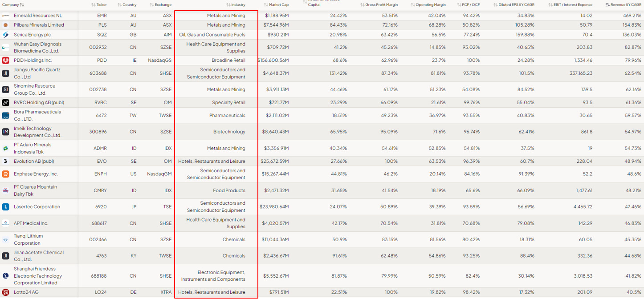The height and width of the screenshot is (299, 644).
Task: Click exchange cell 'XTRA' for Lotto24
Action: (166, 292)
